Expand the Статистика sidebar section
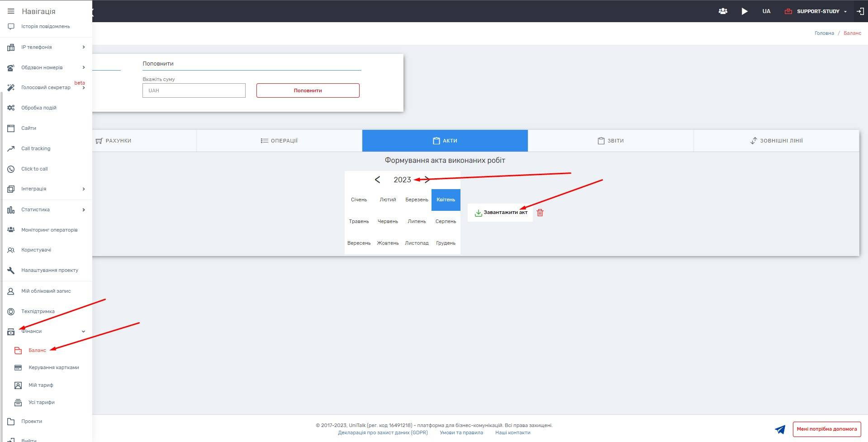The width and height of the screenshot is (868, 442). [x=84, y=209]
